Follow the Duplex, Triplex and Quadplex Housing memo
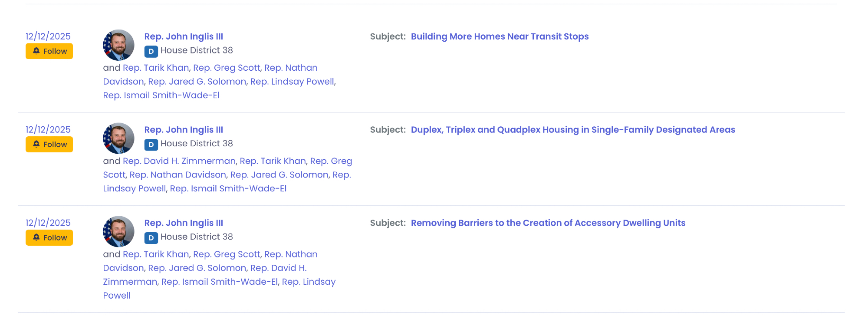This screenshot has width=868, height=316. click(x=49, y=145)
